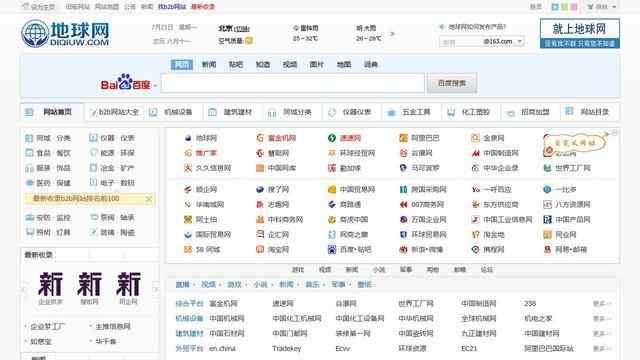Click the 携程网 site icon

pos(475,249)
